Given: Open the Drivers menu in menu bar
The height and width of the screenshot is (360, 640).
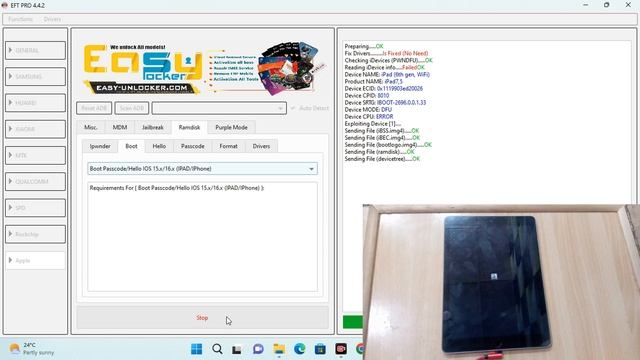Looking at the screenshot, I should [x=52, y=19].
